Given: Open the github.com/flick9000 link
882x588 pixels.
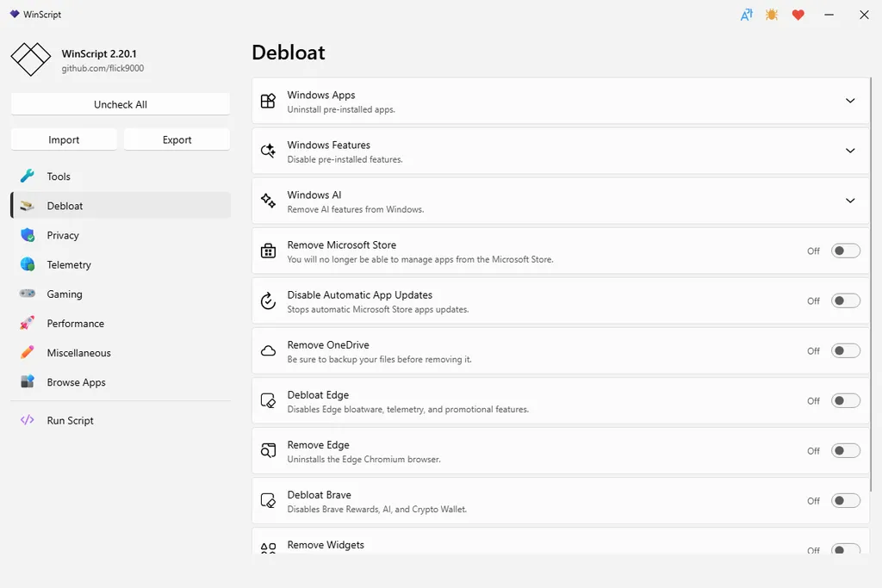Looking at the screenshot, I should coord(102,68).
